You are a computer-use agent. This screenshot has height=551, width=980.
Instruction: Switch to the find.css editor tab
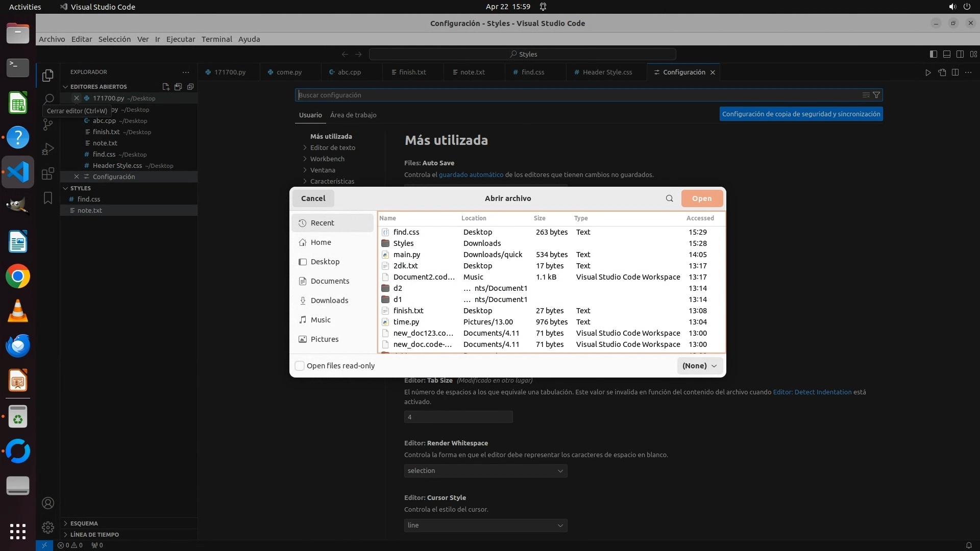tap(532, 72)
